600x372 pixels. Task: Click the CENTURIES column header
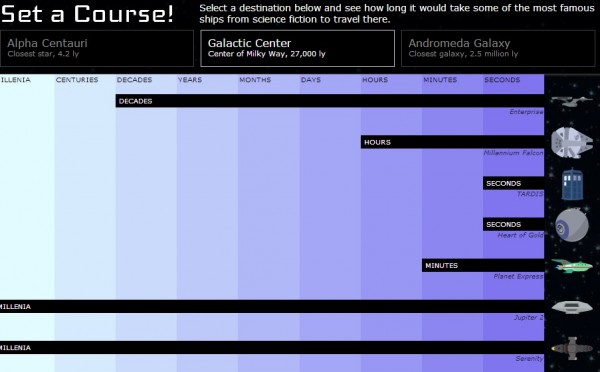click(x=77, y=80)
